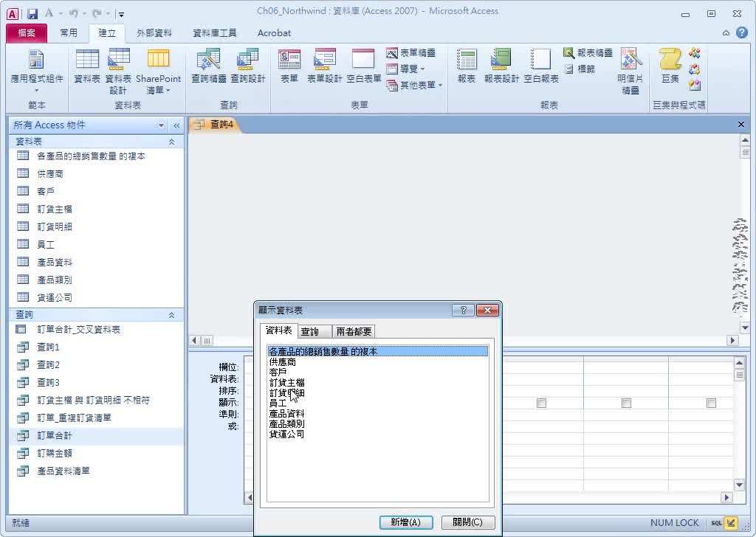The height and width of the screenshot is (537, 756).
Task: Click the Module icon in Macros group
Action: pyautogui.click(x=695, y=53)
